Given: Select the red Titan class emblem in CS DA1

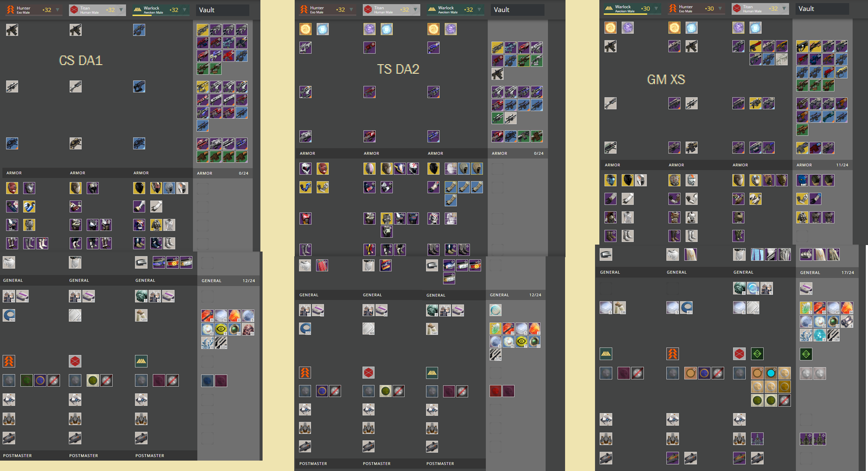Looking at the screenshot, I should 75,361.
